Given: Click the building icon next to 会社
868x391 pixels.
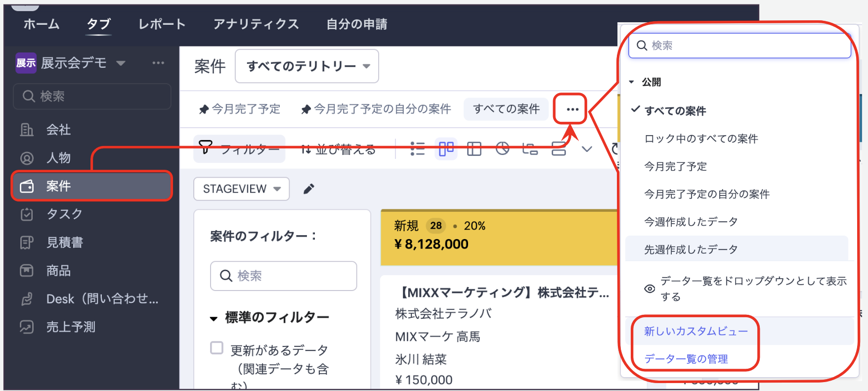Looking at the screenshot, I should 27,130.
